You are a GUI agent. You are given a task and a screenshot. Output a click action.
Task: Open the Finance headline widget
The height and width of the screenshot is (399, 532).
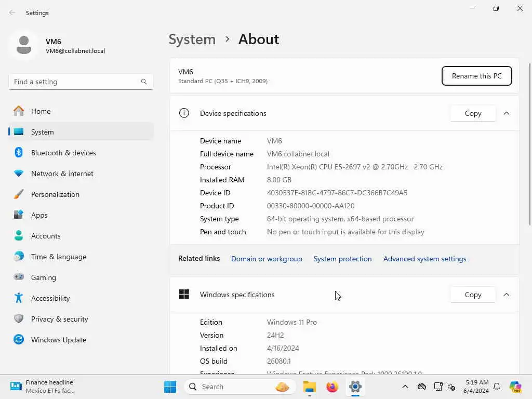click(43, 387)
